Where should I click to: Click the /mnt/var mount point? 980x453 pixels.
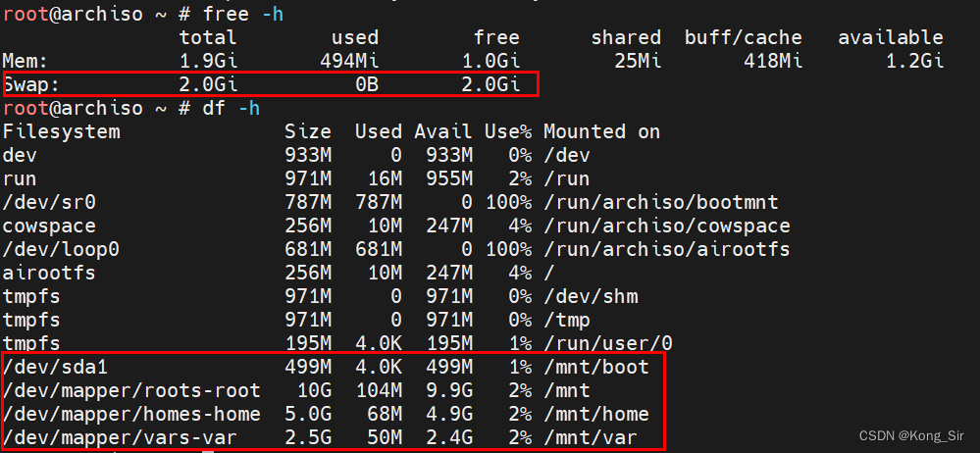(590, 438)
